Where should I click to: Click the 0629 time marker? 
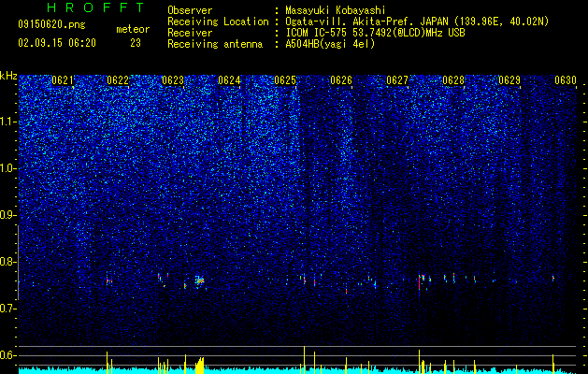pyautogui.click(x=509, y=80)
